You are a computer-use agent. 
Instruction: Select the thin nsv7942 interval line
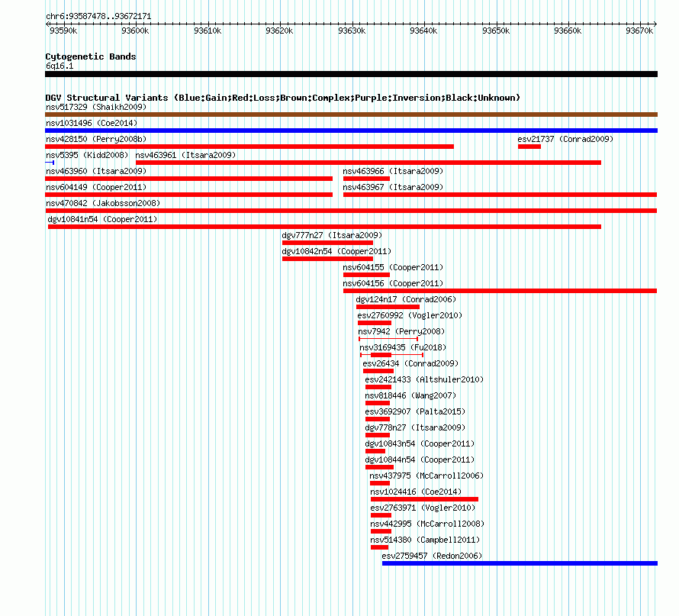point(388,339)
